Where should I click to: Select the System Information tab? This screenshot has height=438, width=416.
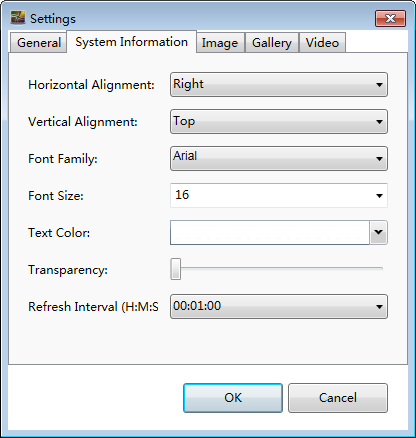coord(131,42)
